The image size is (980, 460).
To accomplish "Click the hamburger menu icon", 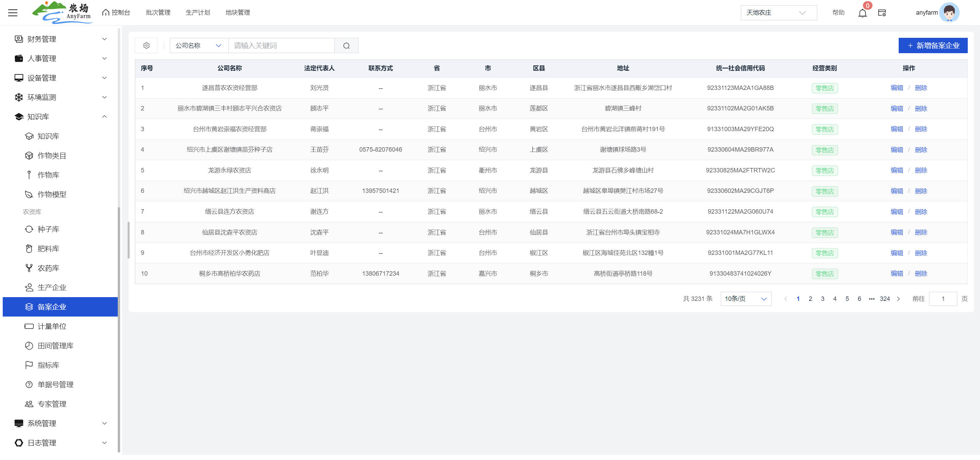I will pyautogui.click(x=13, y=13).
